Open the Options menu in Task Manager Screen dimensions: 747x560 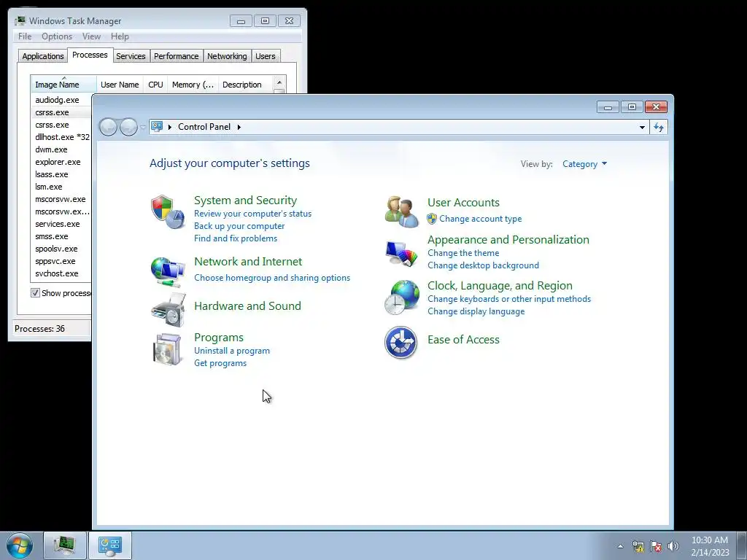(x=57, y=36)
